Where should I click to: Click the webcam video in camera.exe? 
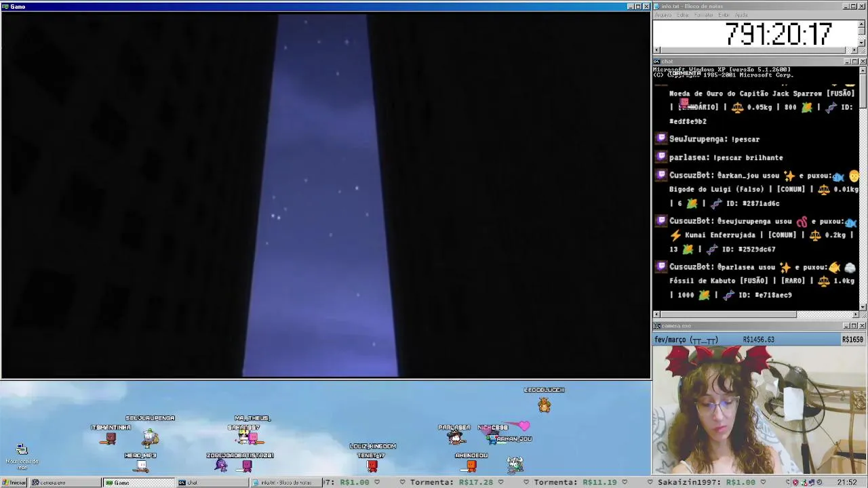[x=759, y=409]
